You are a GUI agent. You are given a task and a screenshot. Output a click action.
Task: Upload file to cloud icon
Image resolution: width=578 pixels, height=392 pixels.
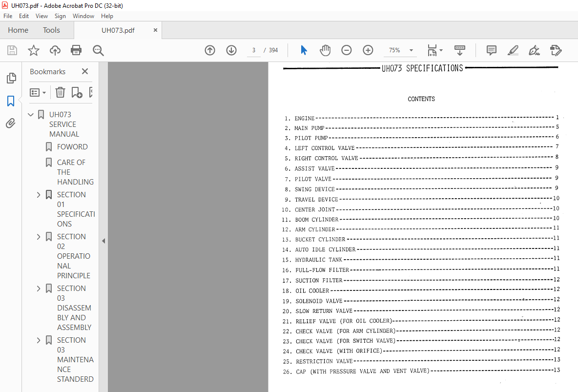click(x=55, y=50)
